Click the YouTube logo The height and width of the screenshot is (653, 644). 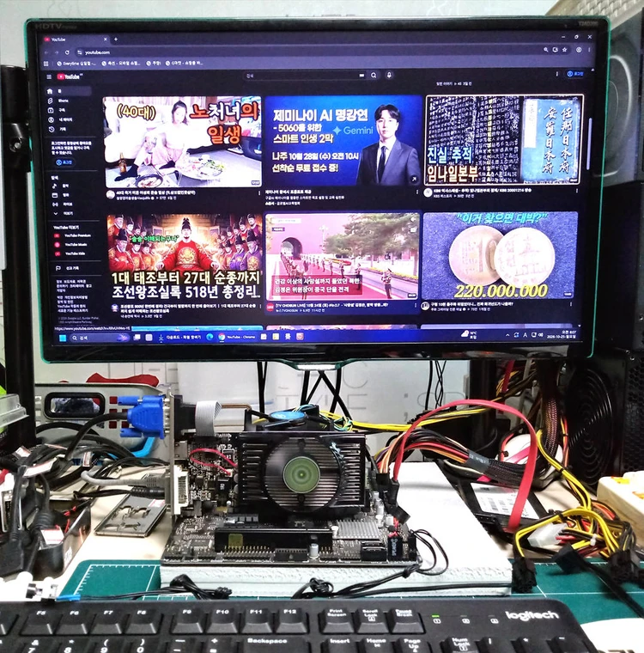[x=69, y=76]
